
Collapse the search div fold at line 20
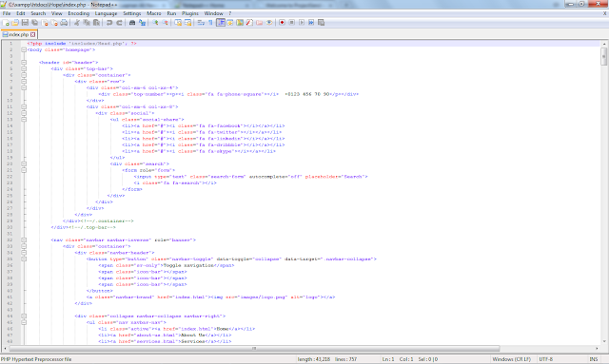tap(24, 163)
